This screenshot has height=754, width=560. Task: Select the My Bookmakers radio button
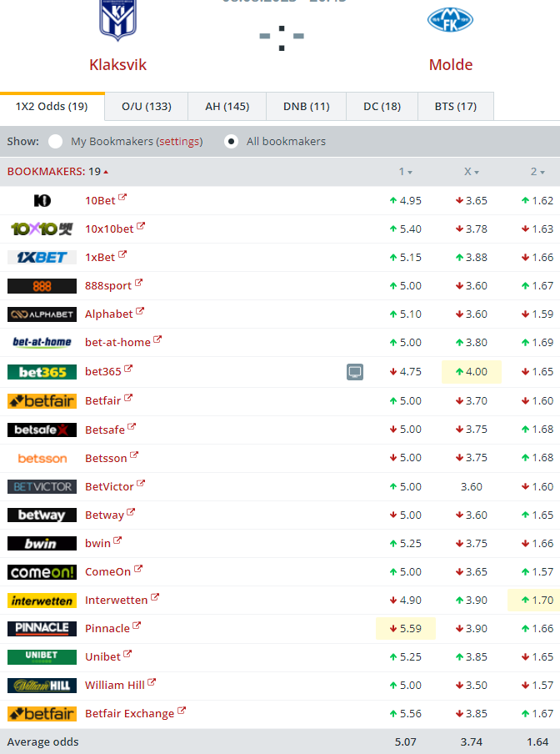[55, 142]
